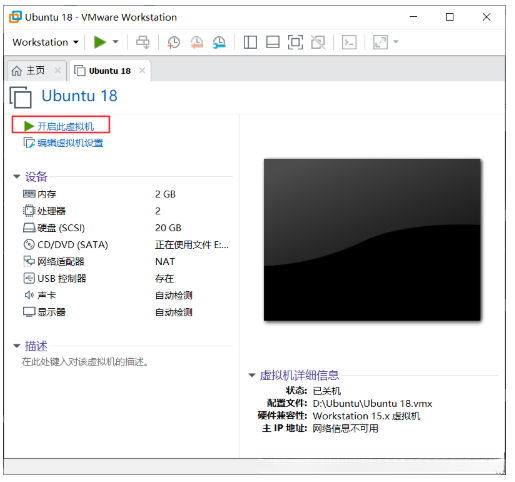Image resolution: width=515 pixels, height=482 pixels.
Task: Select the 处理器 processor device row
Action: pyautogui.click(x=127, y=211)
